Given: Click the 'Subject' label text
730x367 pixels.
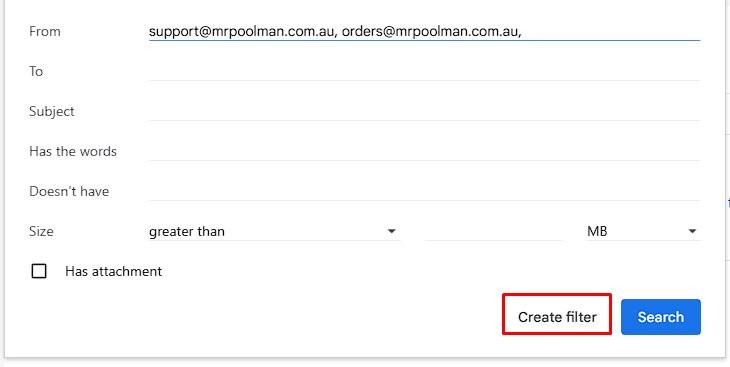Looking at the screenshot, I should [52, 111].
